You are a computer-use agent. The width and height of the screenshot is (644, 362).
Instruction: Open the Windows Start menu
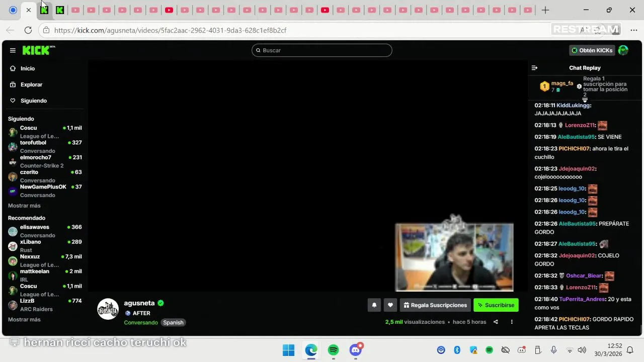tap(288, 350)
